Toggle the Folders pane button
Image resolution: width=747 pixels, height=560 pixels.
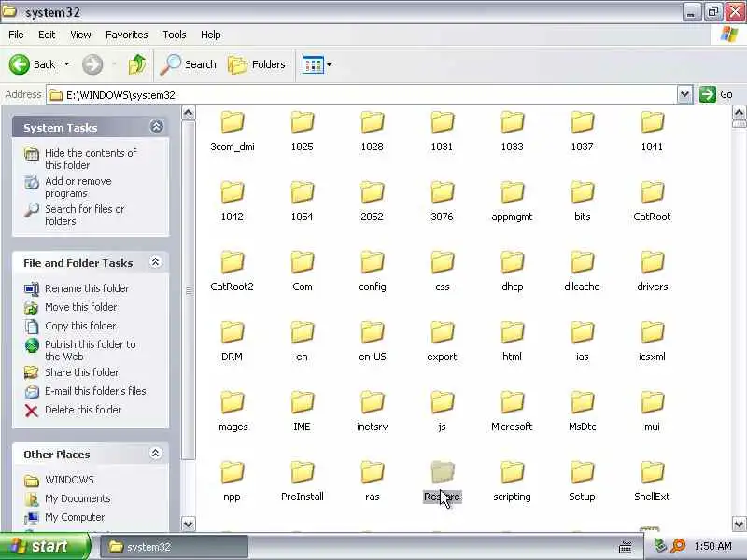click(257, 64)
